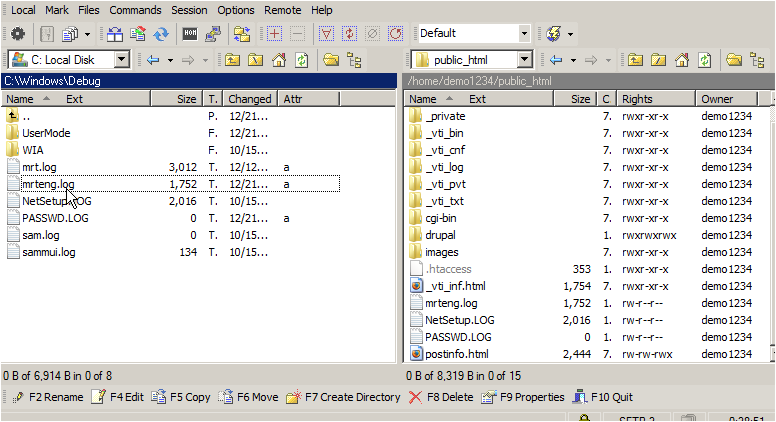The height and width of the screenshot is (422, 776).
Task: Sort remote panel by Rights column
Action: (656, 99)
